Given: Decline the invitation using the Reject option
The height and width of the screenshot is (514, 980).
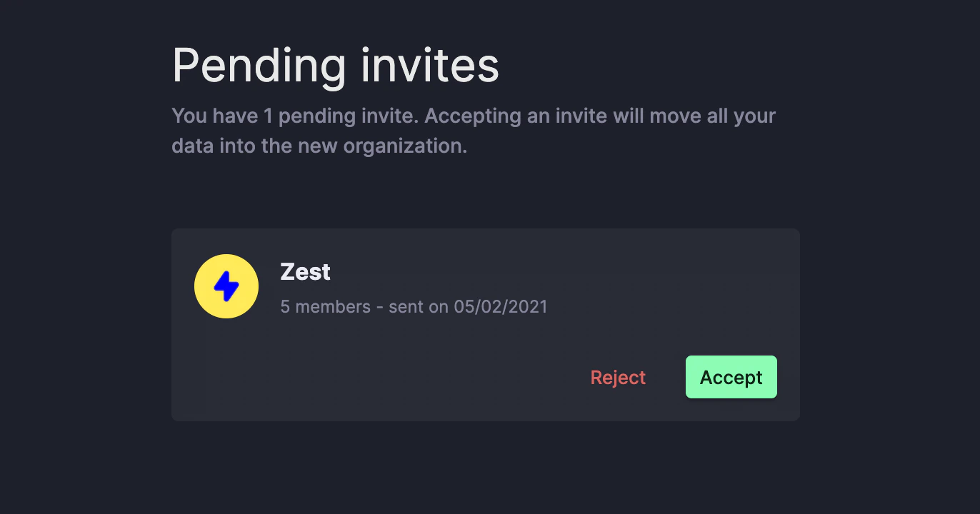Looking at the screenshot, I should click(618, 377).
